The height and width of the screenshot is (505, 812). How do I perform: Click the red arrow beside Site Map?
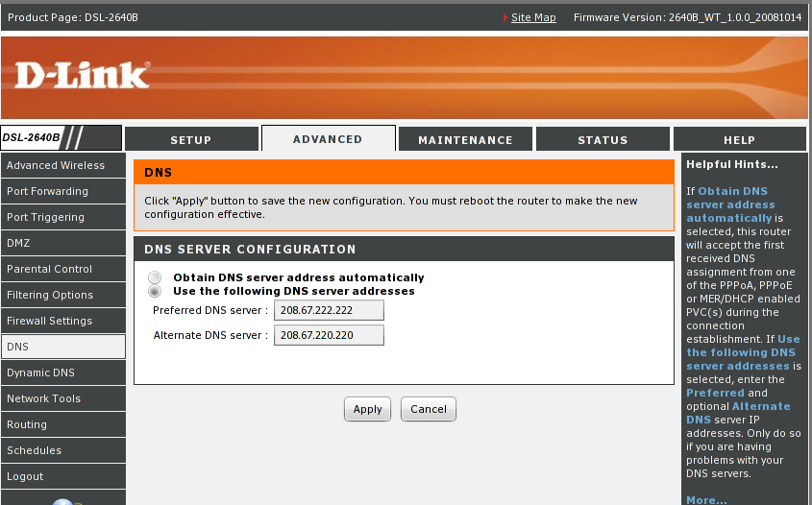505,17
